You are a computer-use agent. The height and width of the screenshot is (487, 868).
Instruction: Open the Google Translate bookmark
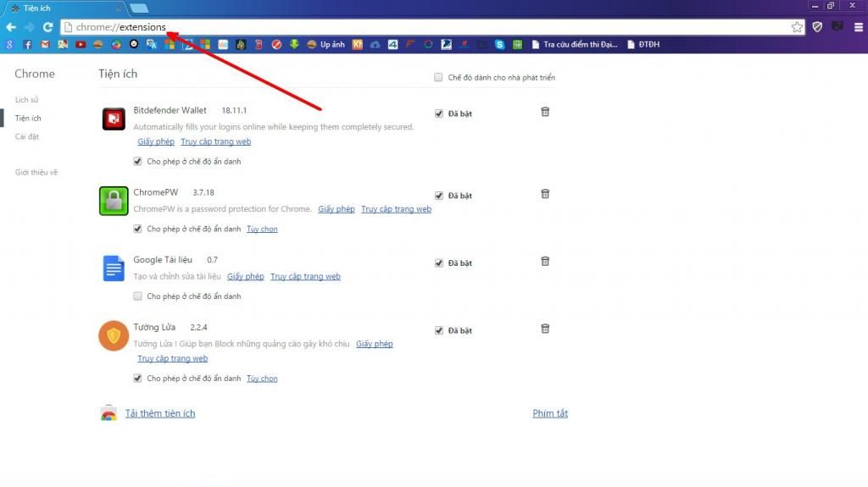151,45
